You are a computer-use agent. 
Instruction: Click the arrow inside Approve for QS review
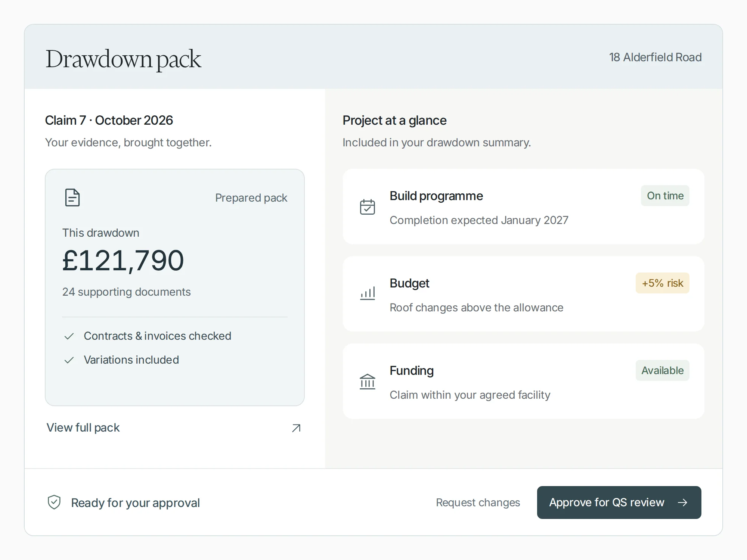tap(682, 503)
